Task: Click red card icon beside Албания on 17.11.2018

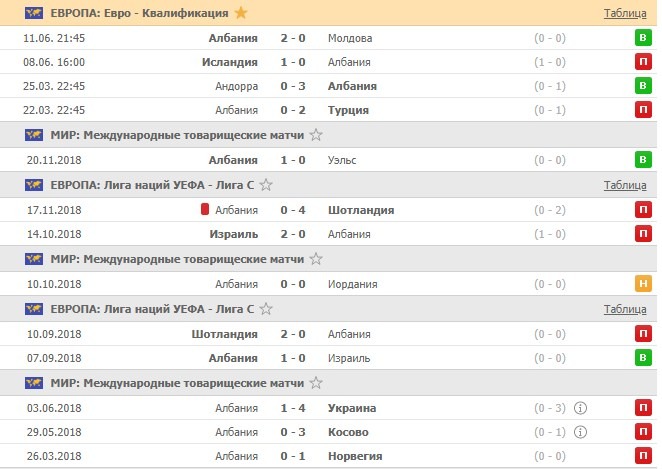Action: [x=204, y=210]
